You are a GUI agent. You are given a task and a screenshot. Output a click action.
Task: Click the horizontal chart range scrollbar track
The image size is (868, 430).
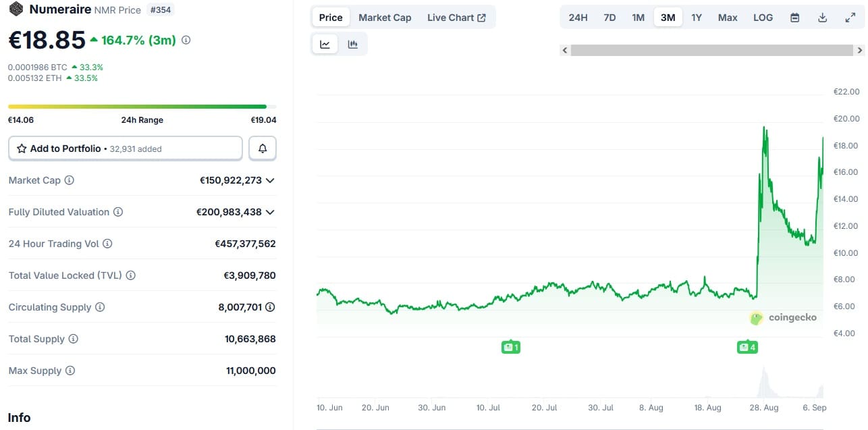[712, 50]
